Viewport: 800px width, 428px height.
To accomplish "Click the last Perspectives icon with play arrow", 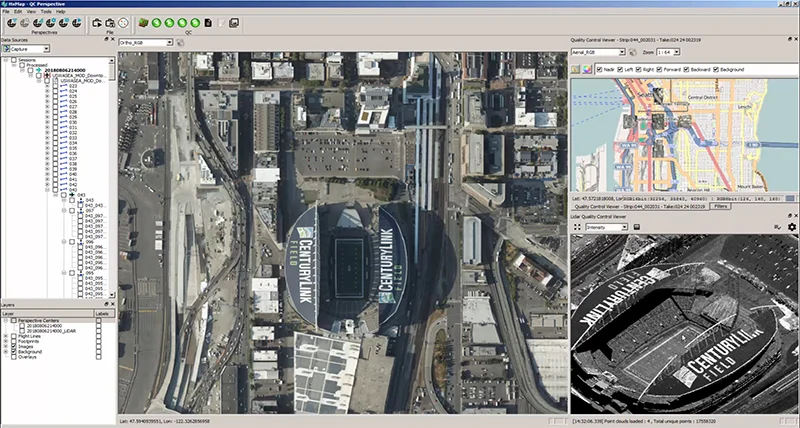I will (x=77, y=23).
